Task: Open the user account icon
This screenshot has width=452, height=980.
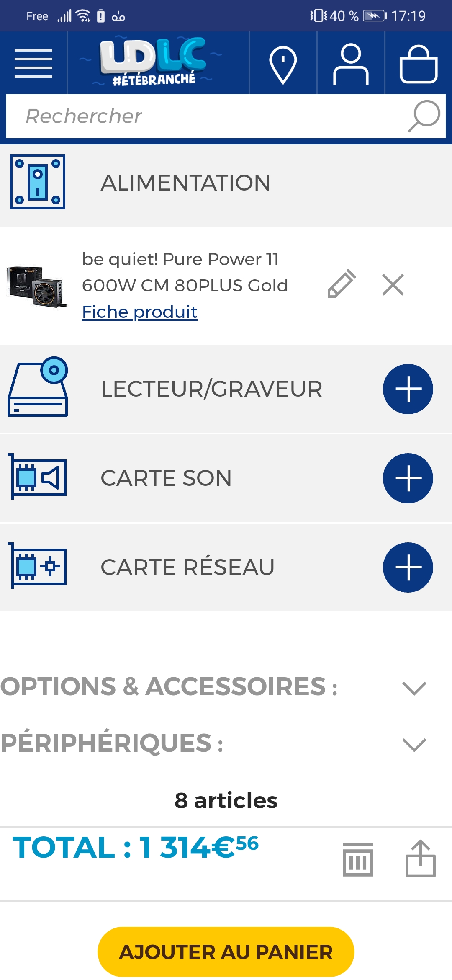Action: (x=351, y=64)
